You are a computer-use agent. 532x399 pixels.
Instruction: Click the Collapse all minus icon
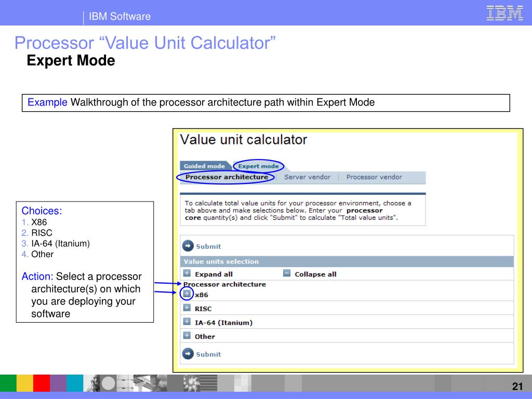tap(287, 273)
